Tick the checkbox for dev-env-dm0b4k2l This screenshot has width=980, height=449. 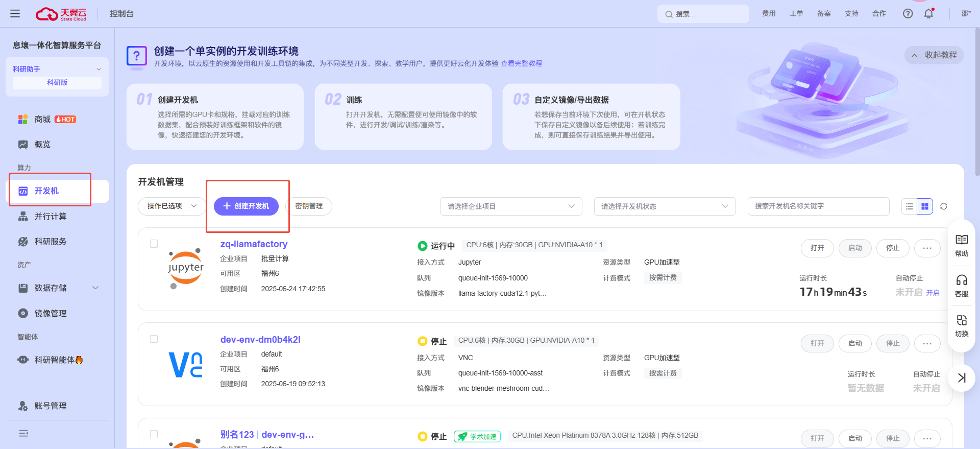pos(154,339)
